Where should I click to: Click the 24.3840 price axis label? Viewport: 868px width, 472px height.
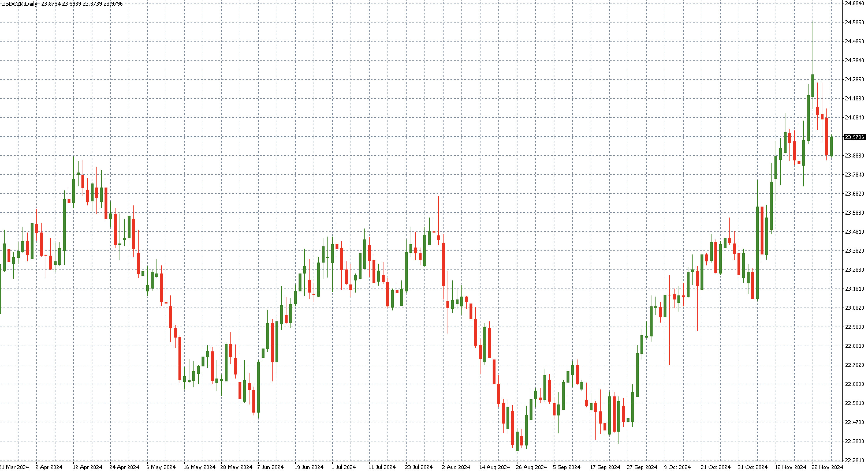tap(854, 60)
